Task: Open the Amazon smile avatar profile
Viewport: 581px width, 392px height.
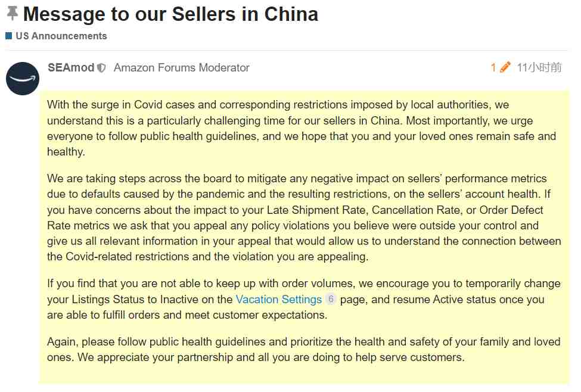Action: tap(23, 79)
